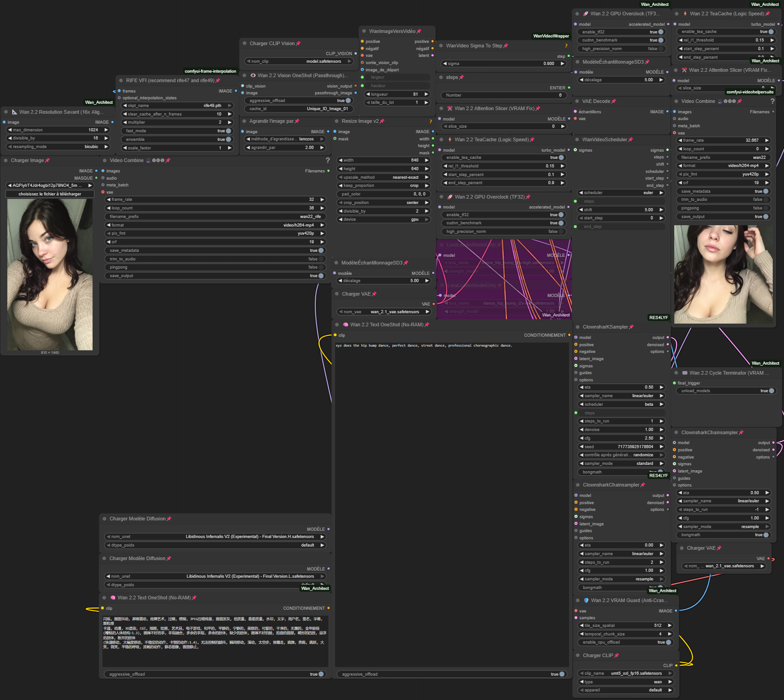
Task: Click the pin icon on RIFE VFI node title
Action: pos(218,80)
